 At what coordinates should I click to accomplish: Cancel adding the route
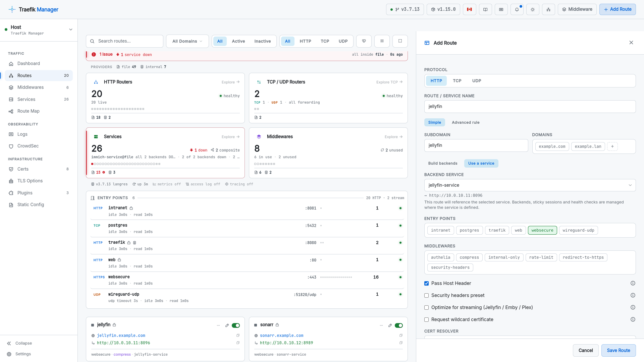(x=586, y=350)
